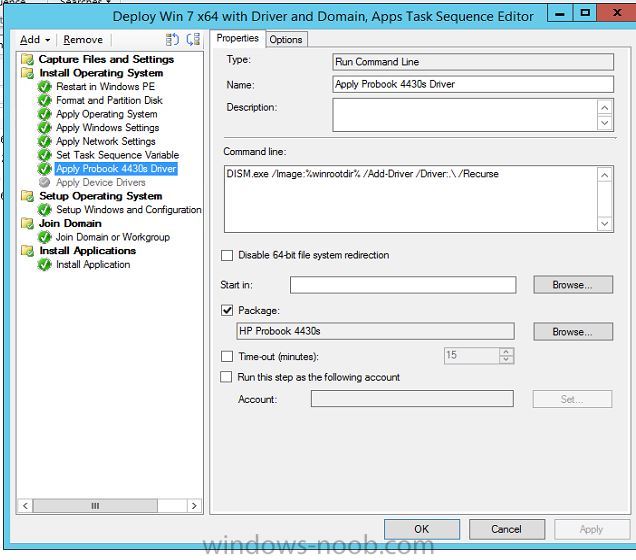This screenshot has width=636, height=560.
Task: Open the Add dropdown menu
Action: 34,40
